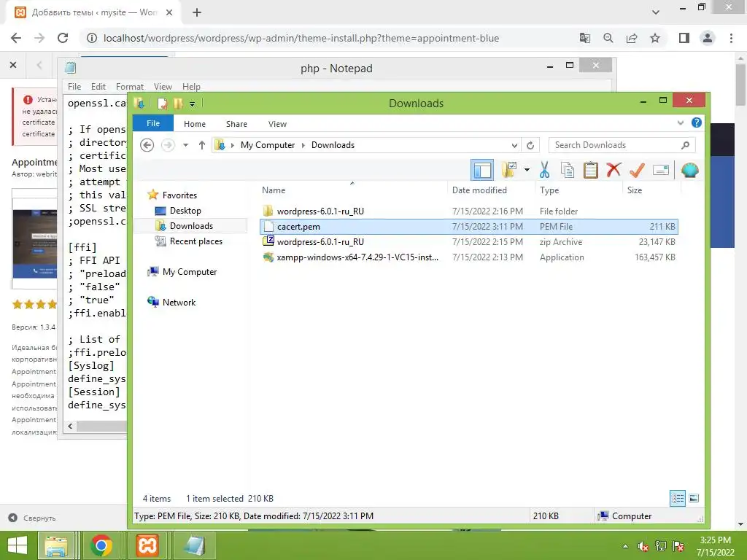The image size is (747, 560).
Task: Expand arrow after My Computer breadcrumb
Action: click(303, 145)
